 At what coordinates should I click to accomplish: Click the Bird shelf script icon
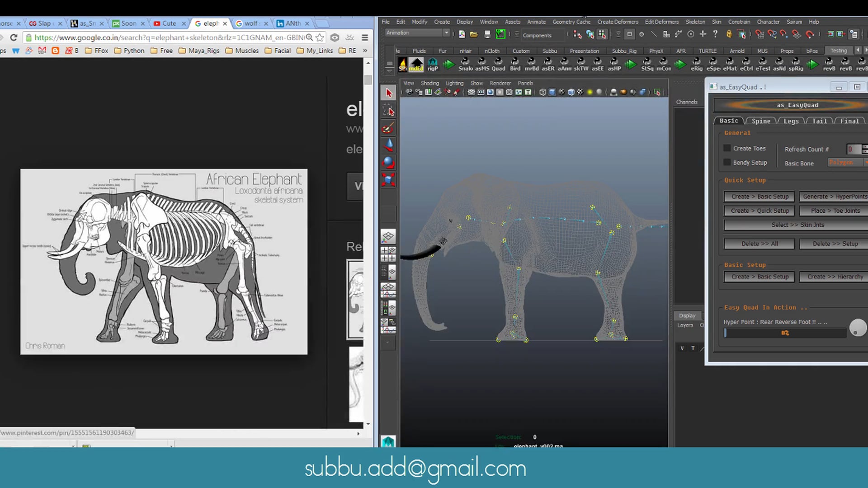click(515, 64)
